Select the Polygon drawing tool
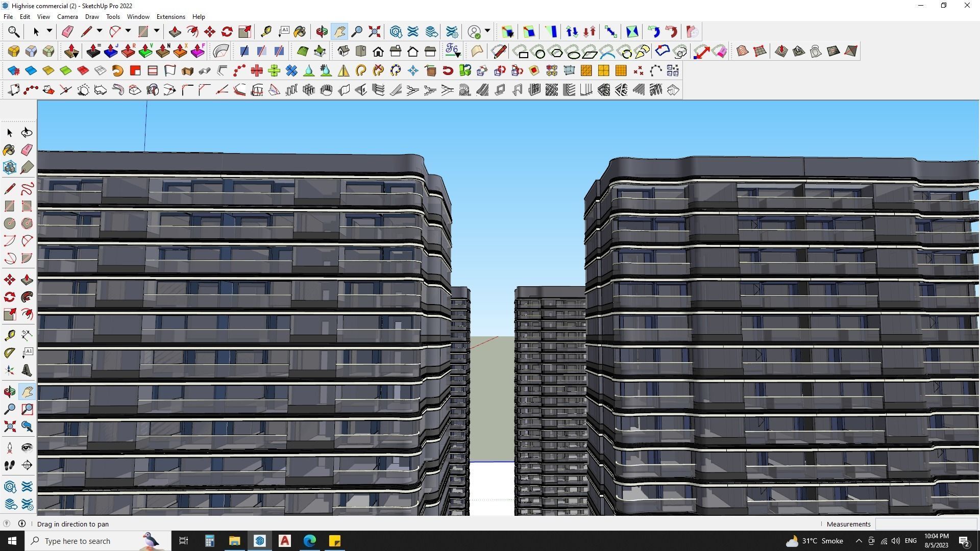 pos(27,223)
